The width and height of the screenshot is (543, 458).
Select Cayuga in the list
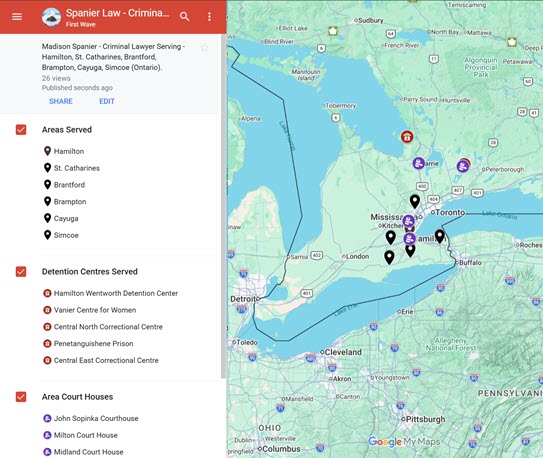click(x=61, y=218)
